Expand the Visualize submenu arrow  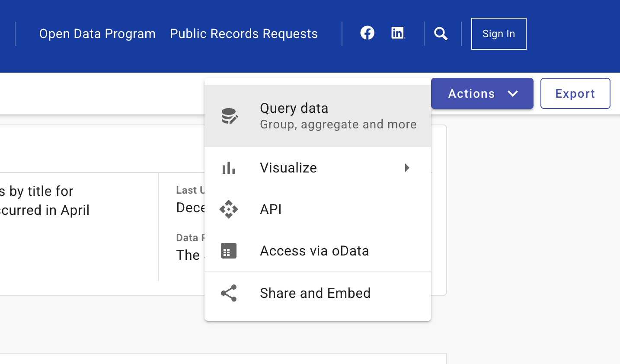[407, 168]
